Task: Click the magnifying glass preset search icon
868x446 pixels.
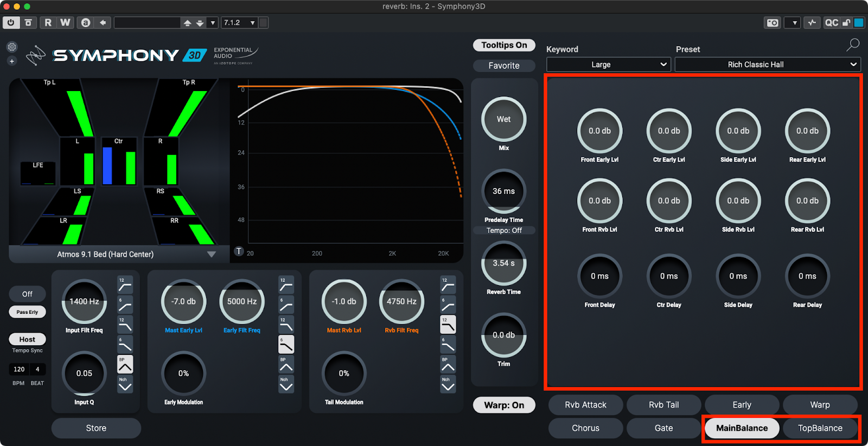Action: tap(853, 45)
